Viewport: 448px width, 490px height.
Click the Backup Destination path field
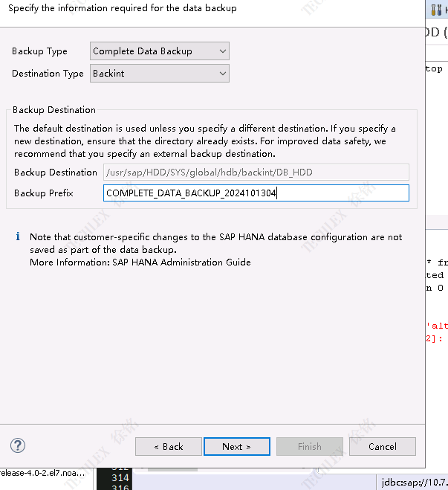[256, 173]
